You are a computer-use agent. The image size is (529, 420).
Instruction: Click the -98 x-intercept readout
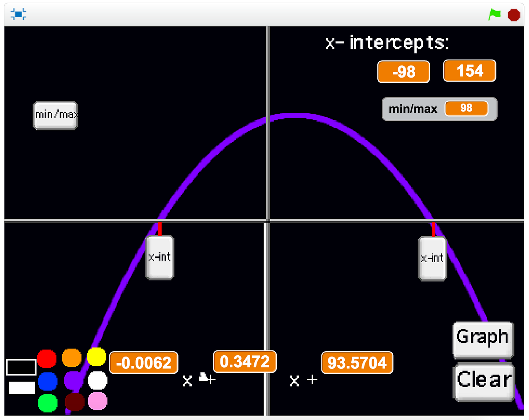pyautogui.click(x=403, y=71)
